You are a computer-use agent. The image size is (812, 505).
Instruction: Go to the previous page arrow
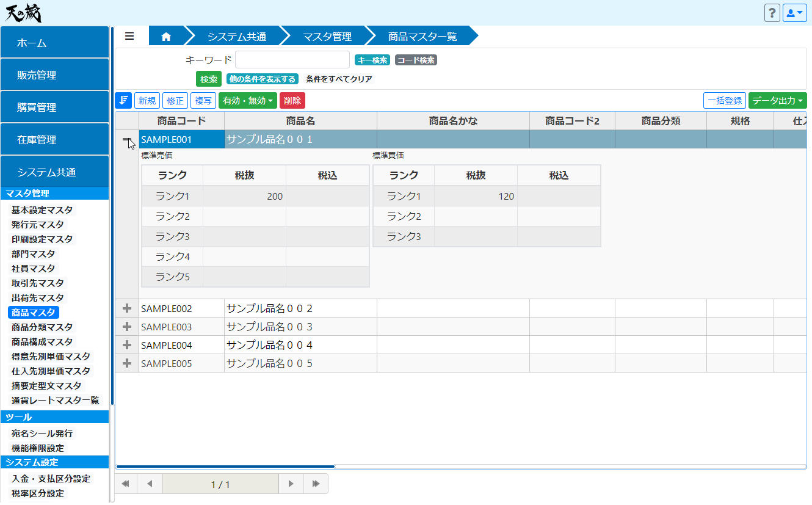coord(150,484)
